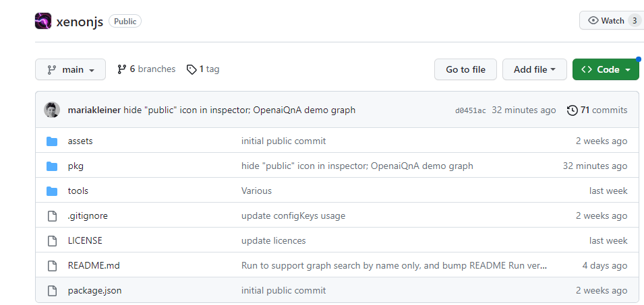Click mariakleiner's avatar thumbnail
Image resolution: width=644 pixels, height=305 pixels.
tap(52, 110)
